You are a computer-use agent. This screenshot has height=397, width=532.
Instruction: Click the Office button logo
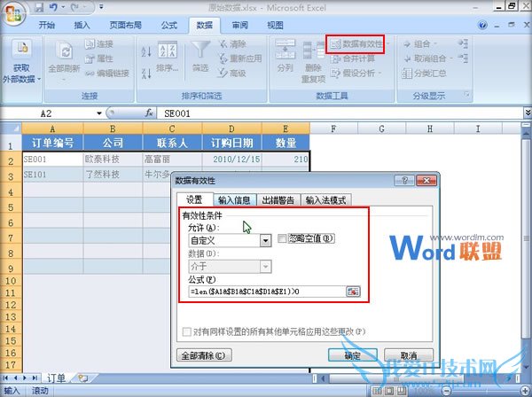(13, 14)
